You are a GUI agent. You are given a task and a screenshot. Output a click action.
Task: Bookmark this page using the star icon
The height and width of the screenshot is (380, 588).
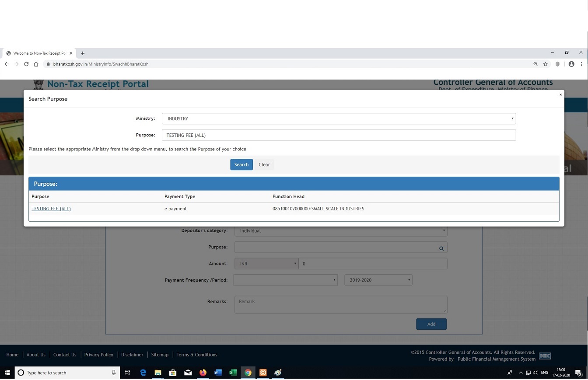(x=545, y=64)
